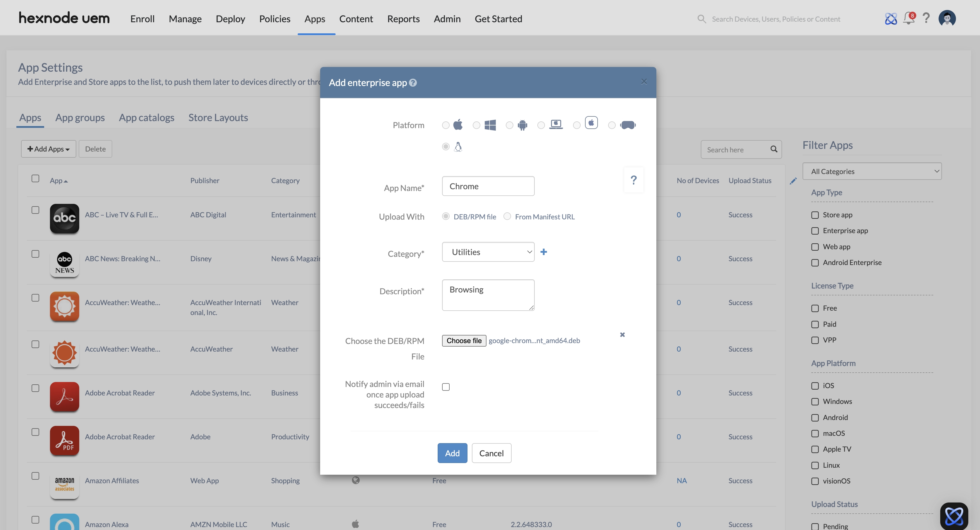
Task: Check the Enterprise app filter
Action: (815, 231)
